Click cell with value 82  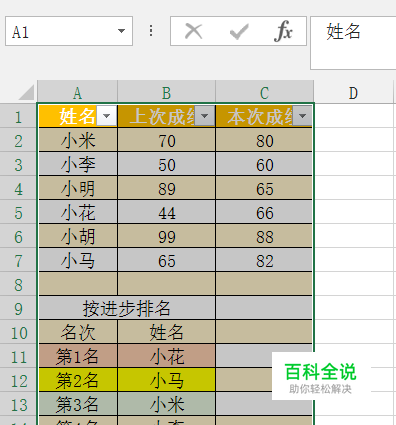click(264, 261)
